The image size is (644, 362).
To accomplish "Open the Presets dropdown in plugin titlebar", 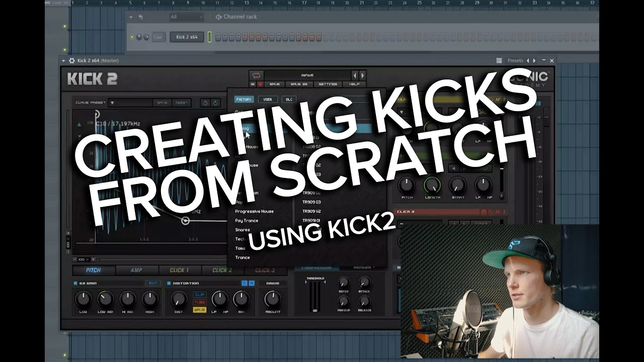I will 515,60.
